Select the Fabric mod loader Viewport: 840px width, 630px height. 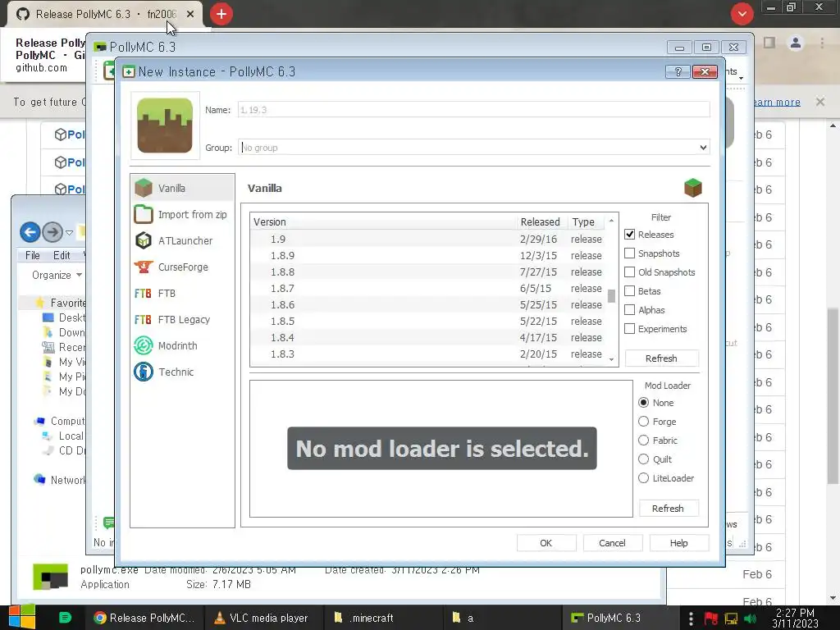coord(644,441)
